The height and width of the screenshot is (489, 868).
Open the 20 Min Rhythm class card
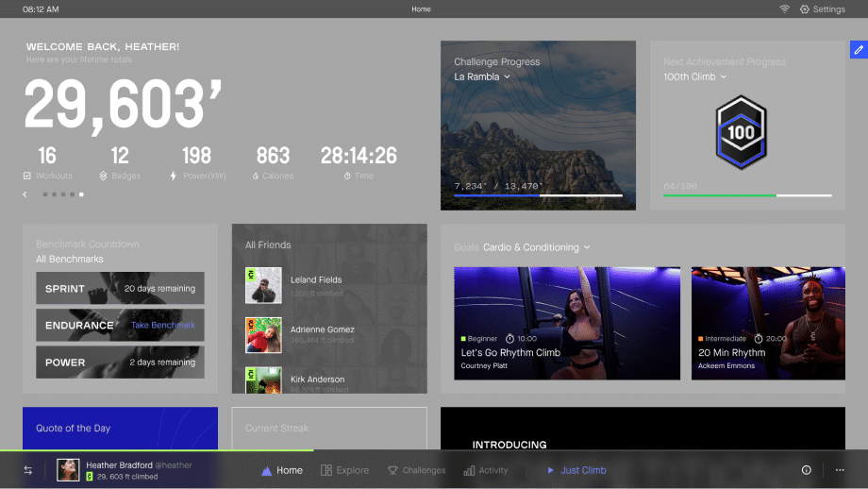(x=768, y=324)
